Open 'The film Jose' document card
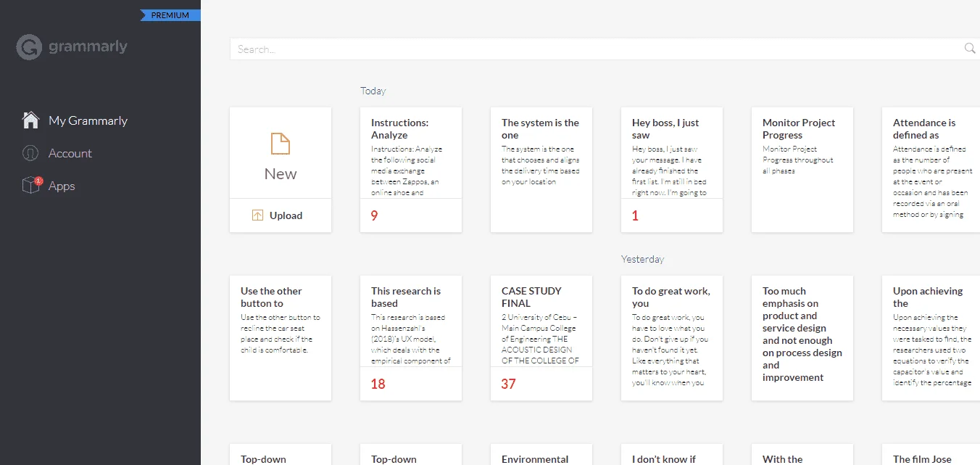Viewport: 980px width, 465px height. pyautogui.click(x=931, y=454)
